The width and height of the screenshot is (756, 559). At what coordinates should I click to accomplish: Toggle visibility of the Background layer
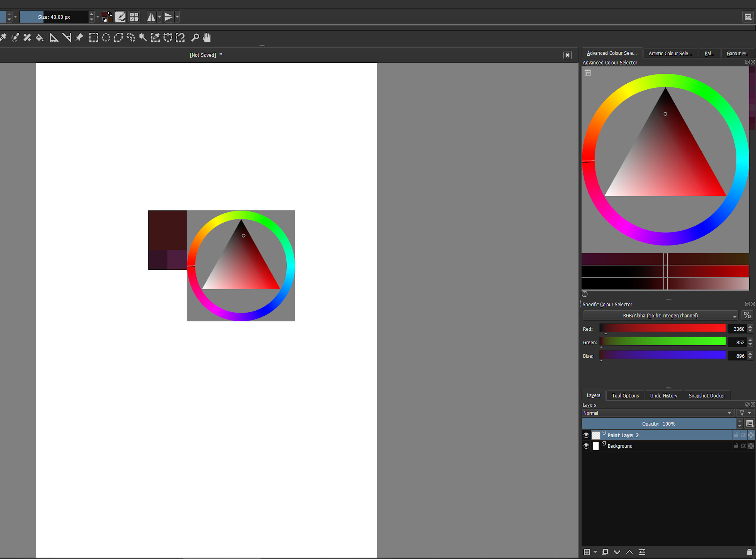(586, 446)
